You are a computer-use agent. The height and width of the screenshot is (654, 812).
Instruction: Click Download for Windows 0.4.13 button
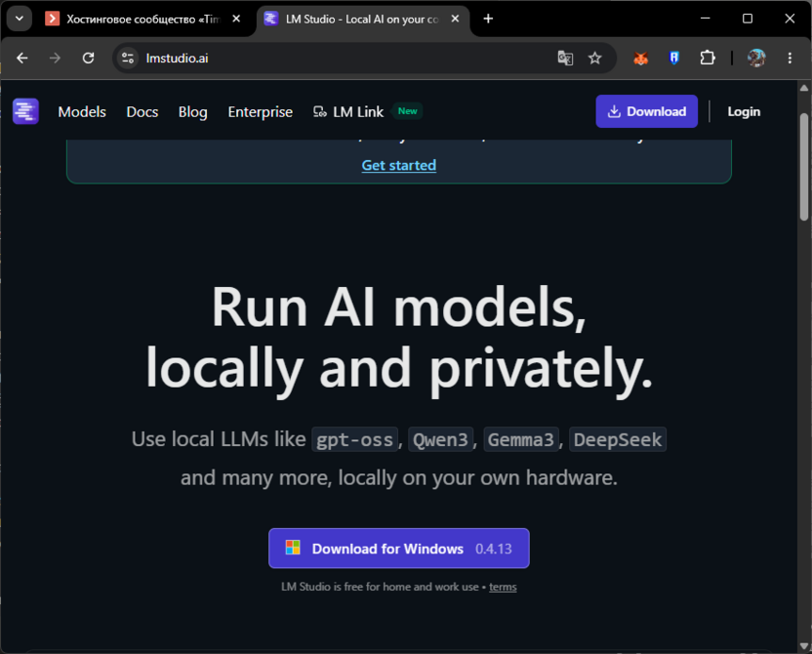click(399, 549)
